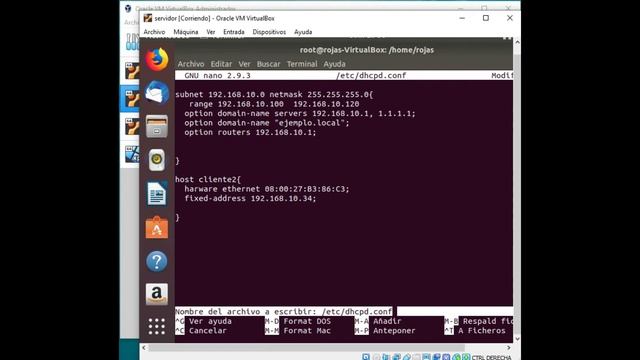640x360 pixels.
Task: Click horizontal scrollbar right arrow
Action: (509, 348)
